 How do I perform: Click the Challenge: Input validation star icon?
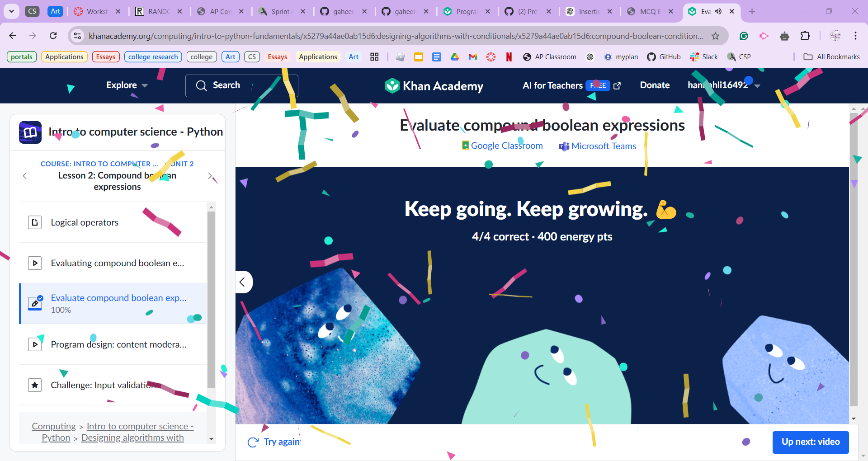click(x=35, y=385)
